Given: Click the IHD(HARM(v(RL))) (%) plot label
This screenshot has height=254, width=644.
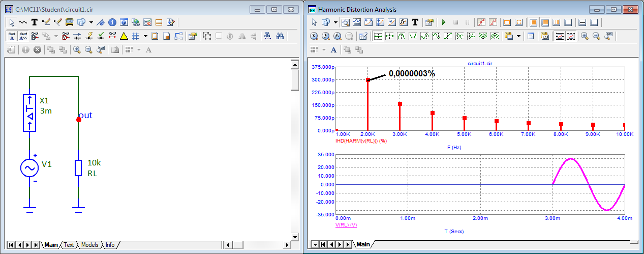Looking at the screenshot, I should tap(361, 140).
